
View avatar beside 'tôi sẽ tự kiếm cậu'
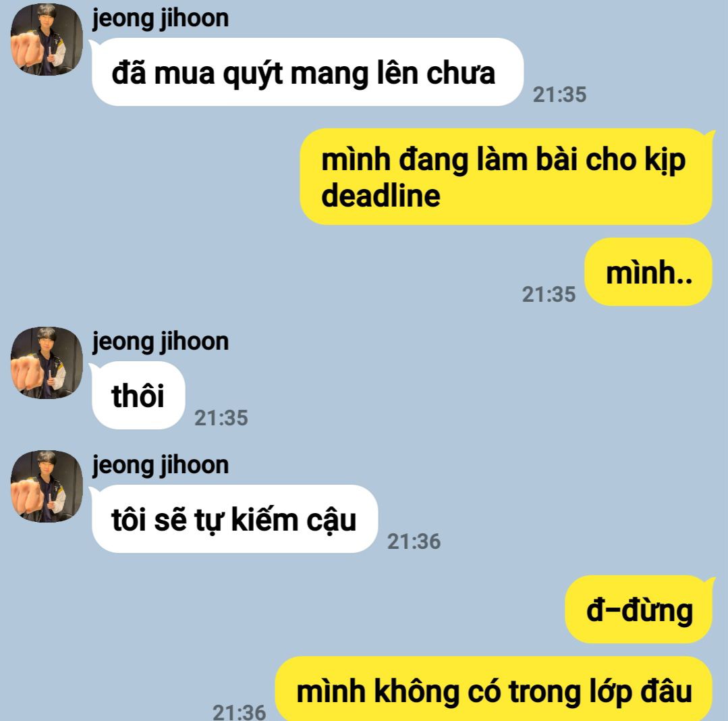click(x=47, y=486)
